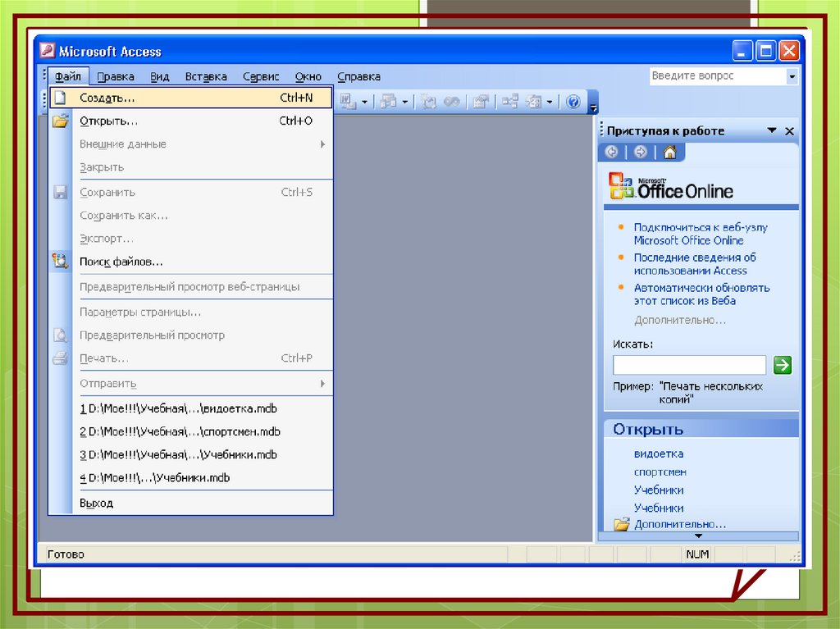Open the Файл menu
840x629 pixels.
coord(68,76)
